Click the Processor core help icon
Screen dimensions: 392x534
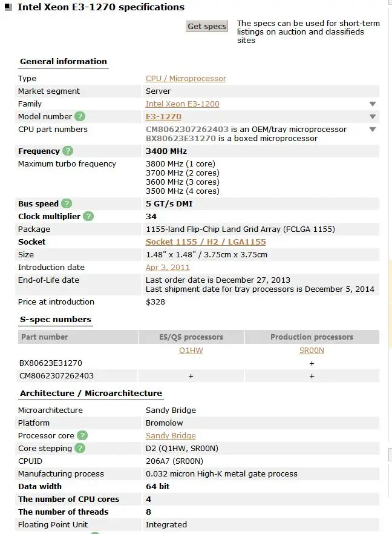[82, 436]
